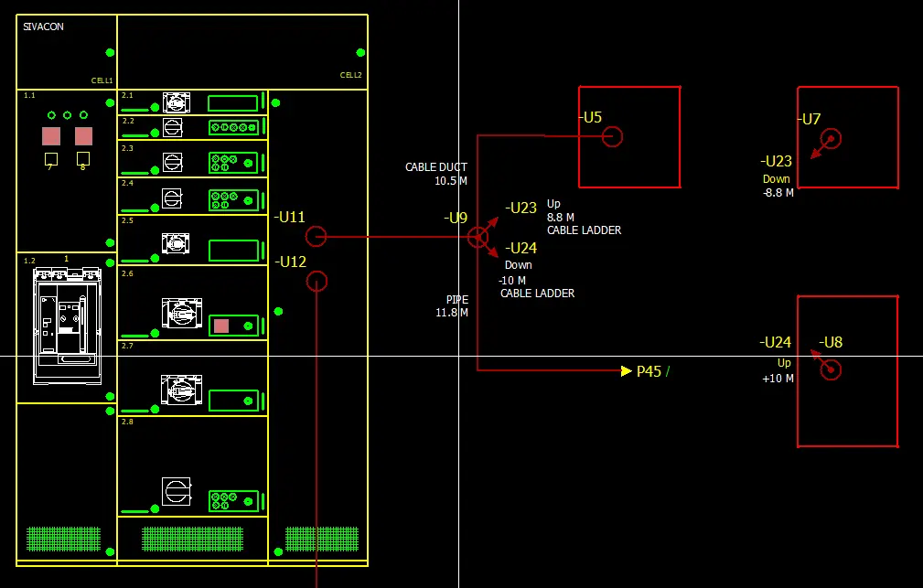Click the middle green ventilation grille
923x588 pixels.
pyautogui.click(x=192, y=540)
